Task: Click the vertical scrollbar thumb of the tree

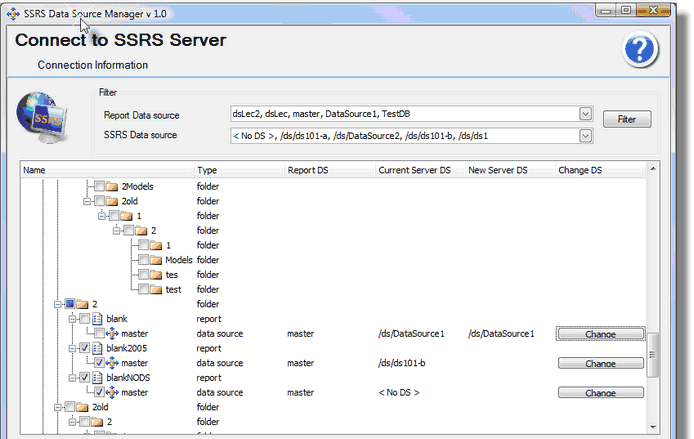Action: (652, 355)
